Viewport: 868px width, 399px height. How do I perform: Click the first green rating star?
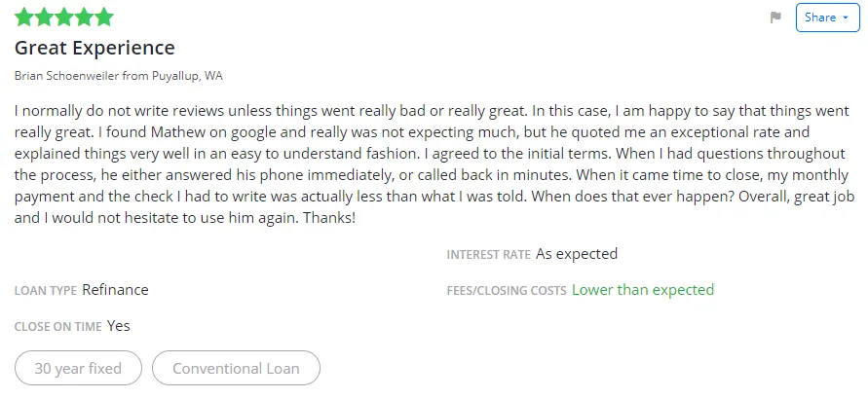[24, 18]
